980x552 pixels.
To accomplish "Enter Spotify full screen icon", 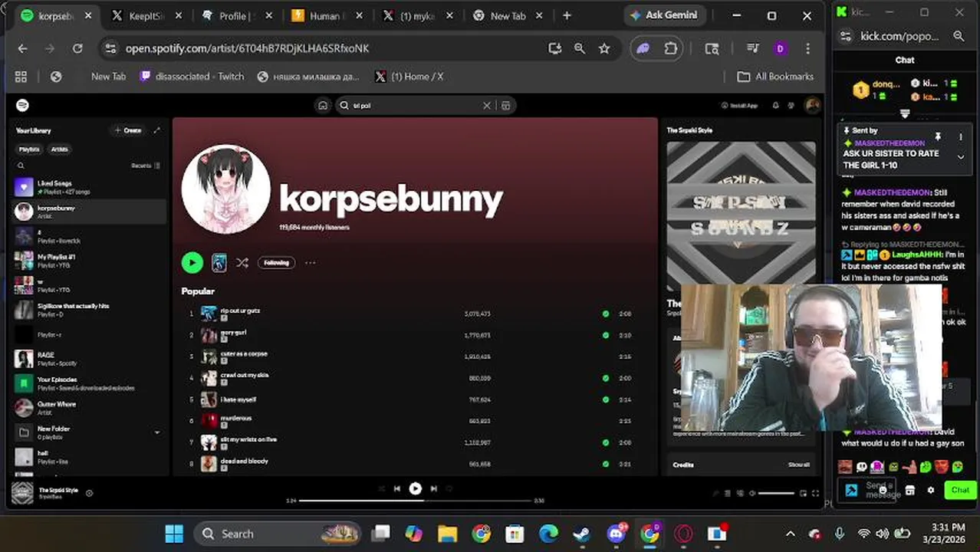I will (815, 493).
